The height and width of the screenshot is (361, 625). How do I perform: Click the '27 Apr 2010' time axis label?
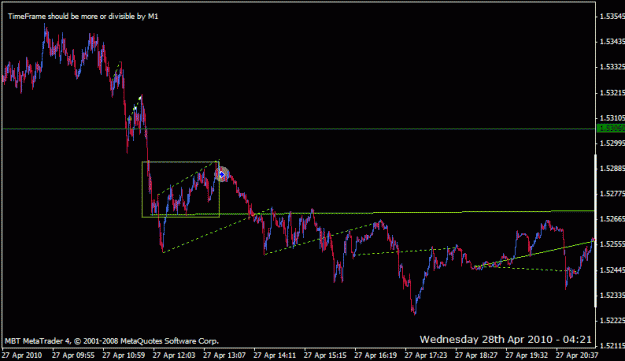click(x=22, y=355)
